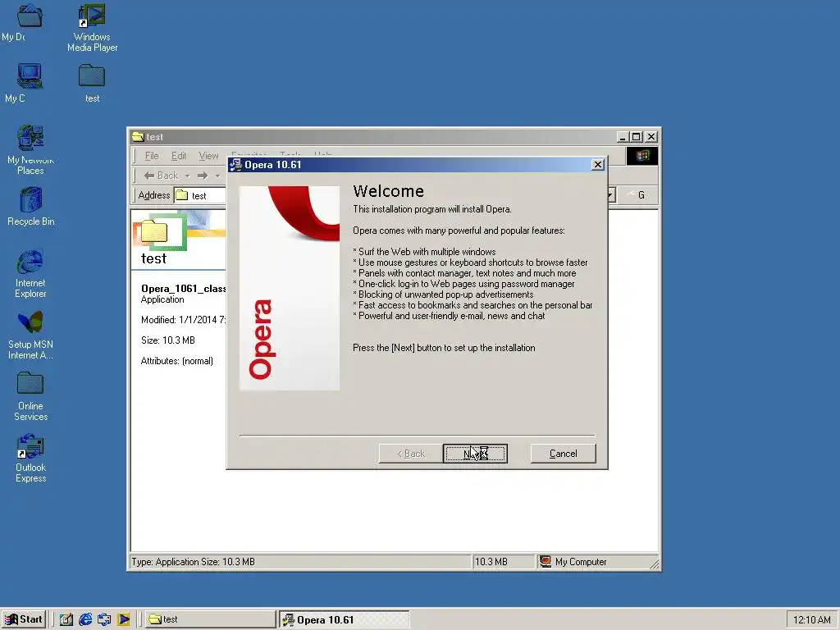840x630 pixels.
Task: Click the test window title bar folder icon
Action: click(138, 137)
